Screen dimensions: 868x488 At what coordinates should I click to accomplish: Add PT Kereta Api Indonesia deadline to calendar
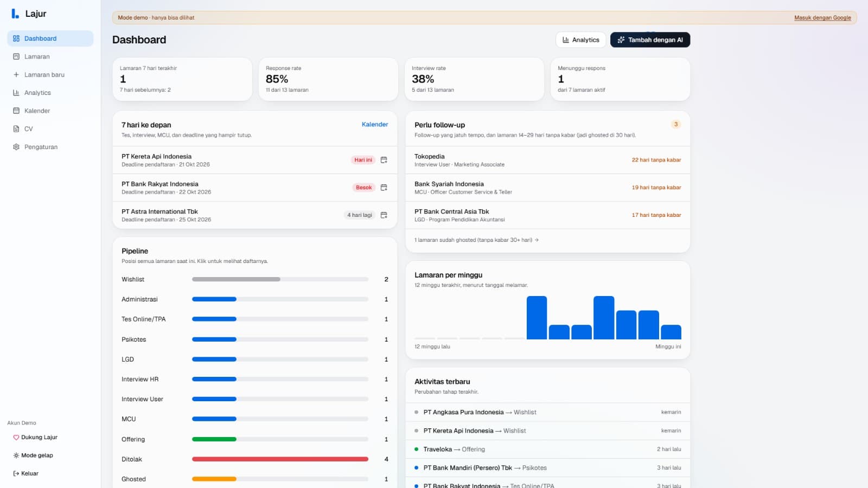384,160
